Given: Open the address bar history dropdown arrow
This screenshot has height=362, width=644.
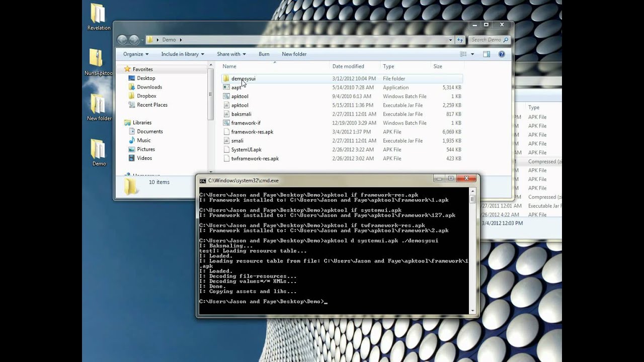Looking at the screenshot, I should click(x=450, y=40).
